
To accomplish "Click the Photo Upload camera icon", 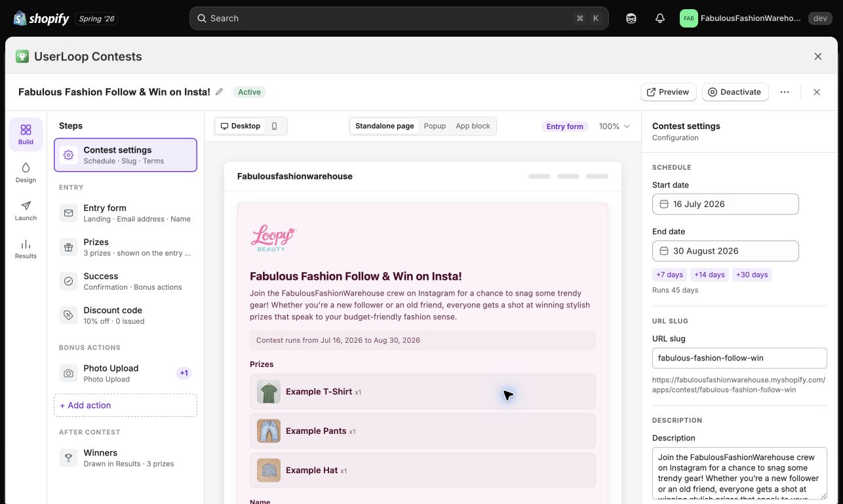I will [x=68, y=374].
